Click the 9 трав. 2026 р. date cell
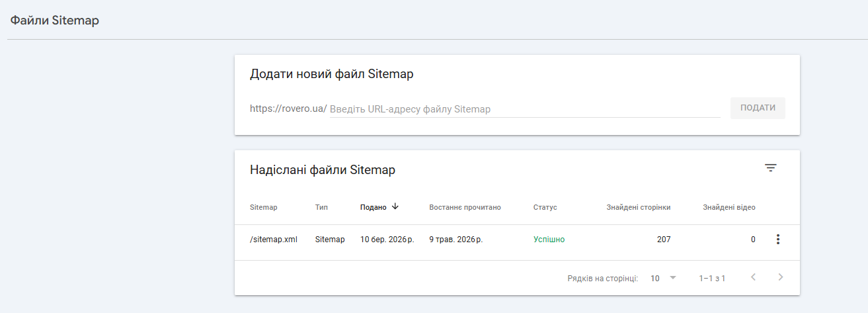Image resolution: width=868 pixels, height=313 pixels. [456, 240]
